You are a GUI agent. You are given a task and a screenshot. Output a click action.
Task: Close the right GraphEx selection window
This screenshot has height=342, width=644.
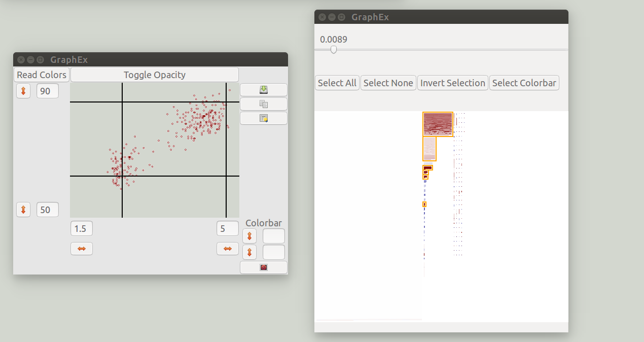(x=323, y=17)
